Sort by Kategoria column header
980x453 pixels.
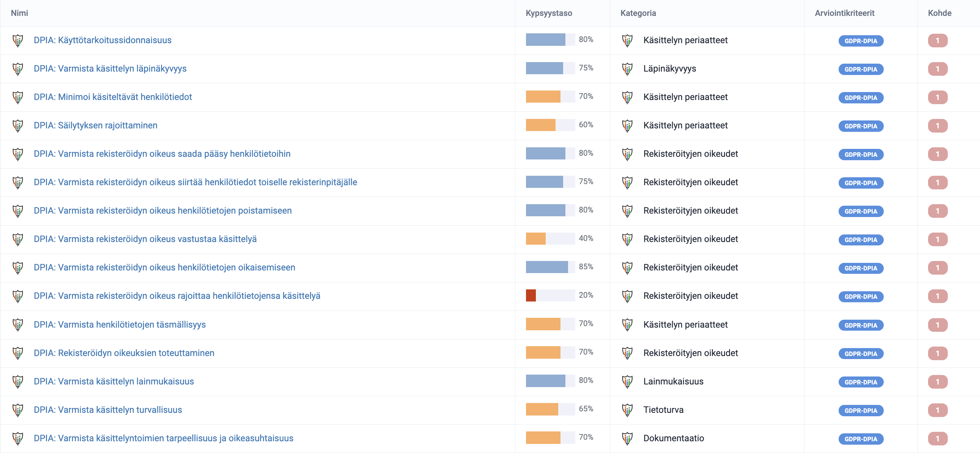[638, 13]
